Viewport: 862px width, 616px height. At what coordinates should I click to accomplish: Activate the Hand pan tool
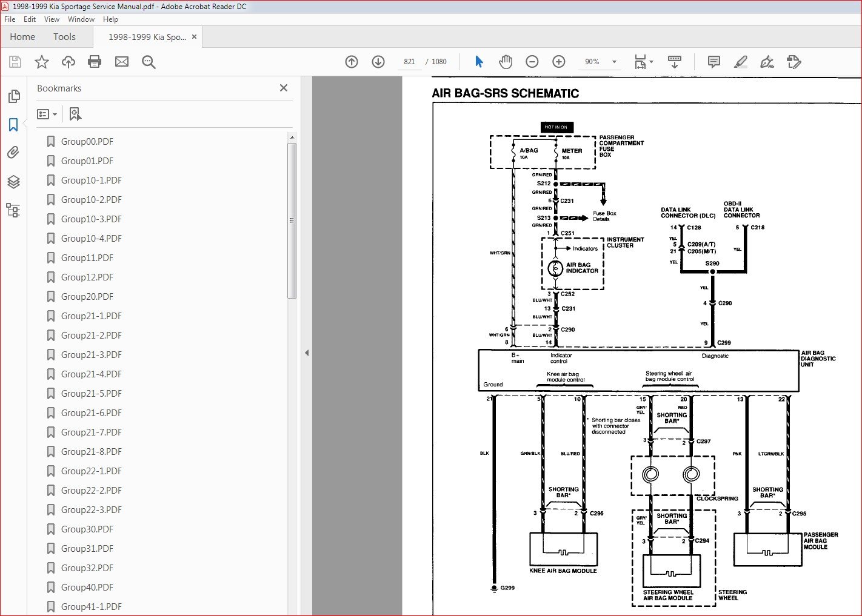coord(505,62)
